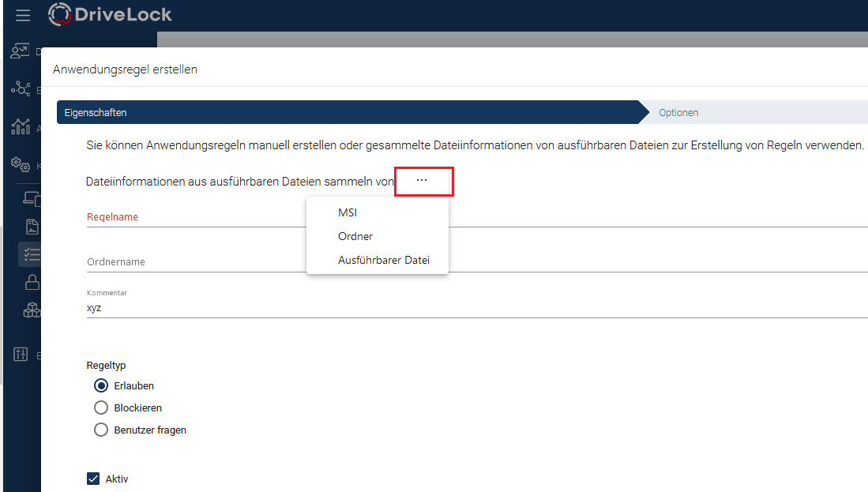
Task: Select the Erlauben rule type
Action: (x=101, y=386)
